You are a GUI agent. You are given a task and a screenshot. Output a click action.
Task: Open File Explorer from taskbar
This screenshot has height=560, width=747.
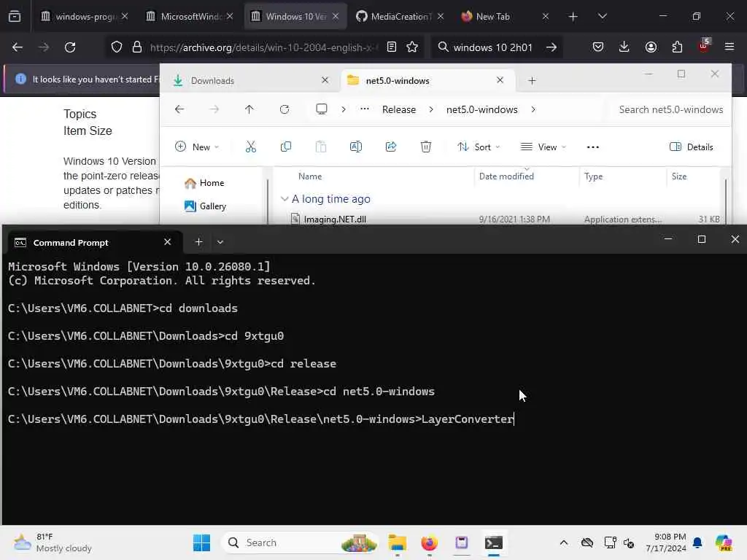click(397, 542)
